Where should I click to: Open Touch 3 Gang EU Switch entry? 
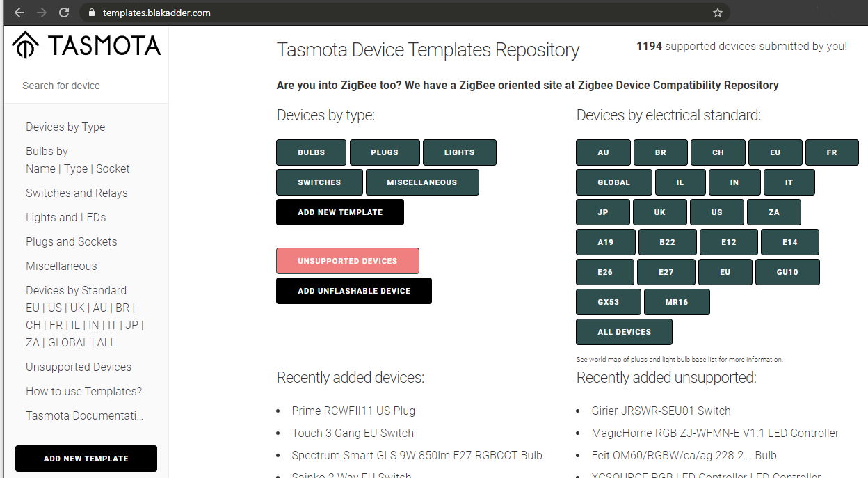(x=353, y=433)
